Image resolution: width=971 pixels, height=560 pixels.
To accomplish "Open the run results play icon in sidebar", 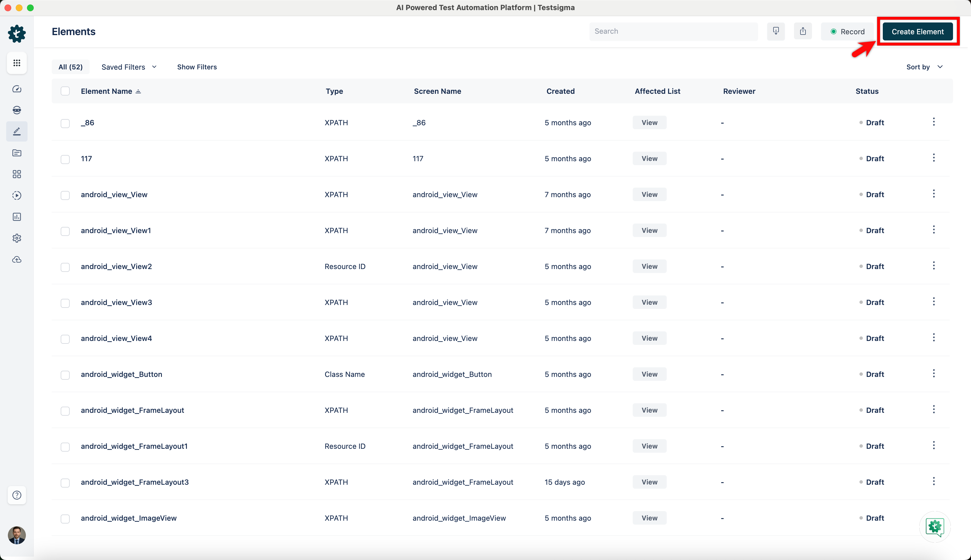I will 17,195.
